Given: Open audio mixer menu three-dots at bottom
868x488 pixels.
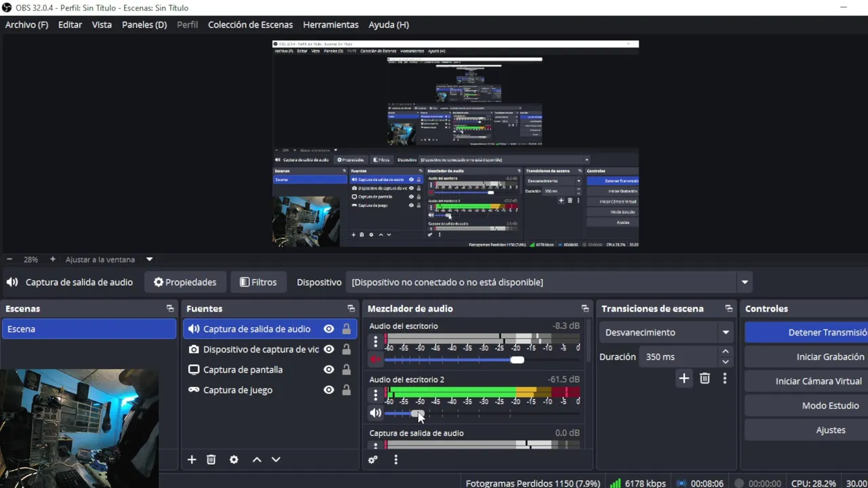Looking at the screenshot, I should pos(396,460).
